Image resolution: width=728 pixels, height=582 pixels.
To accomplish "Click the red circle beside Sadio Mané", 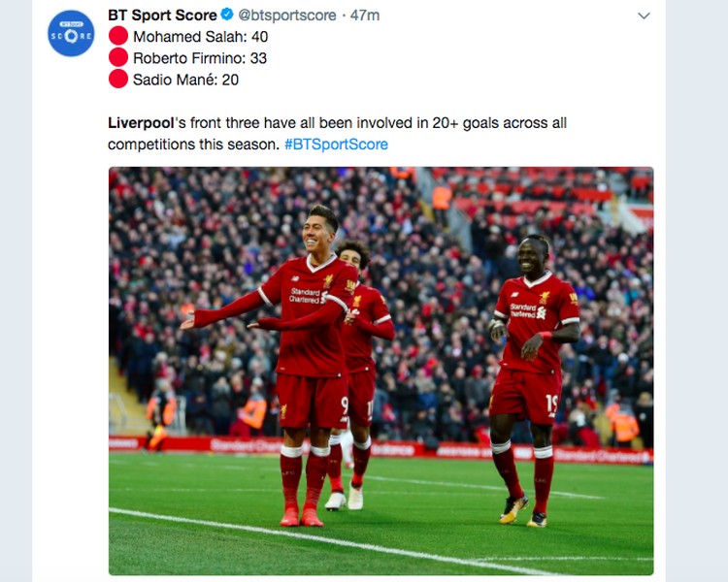I will (118, 79).
